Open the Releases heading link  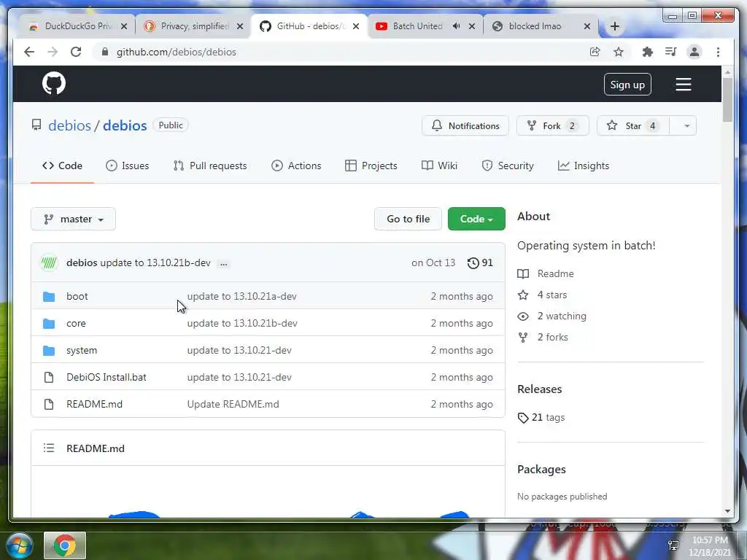click(540, 389)
